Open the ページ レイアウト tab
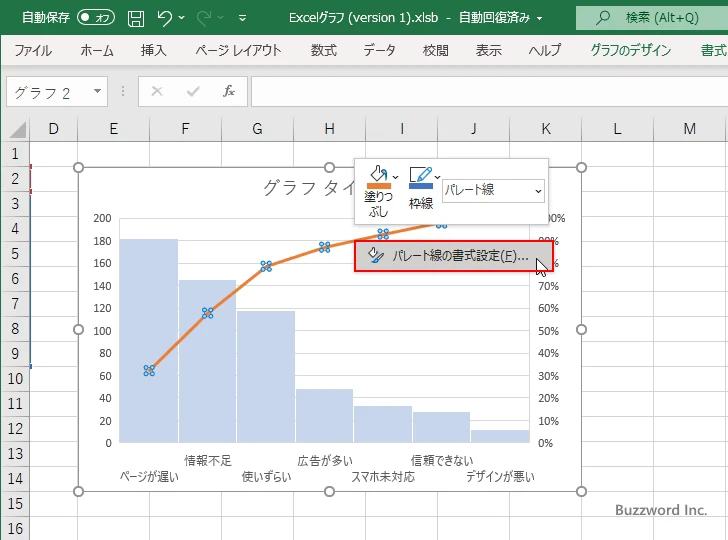This screenshot has height=540, width=728. point(238,50)
